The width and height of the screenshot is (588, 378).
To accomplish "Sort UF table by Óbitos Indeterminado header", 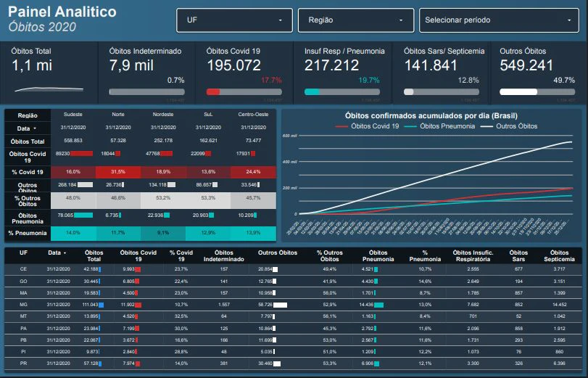I will [x=224, y=255].
